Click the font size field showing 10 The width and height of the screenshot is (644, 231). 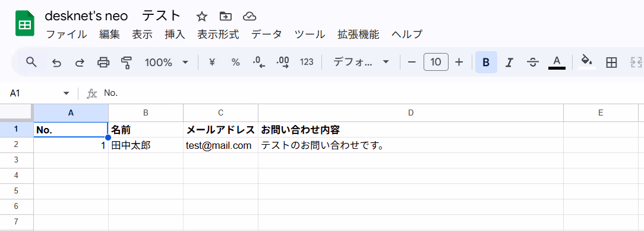pos(435,62)
